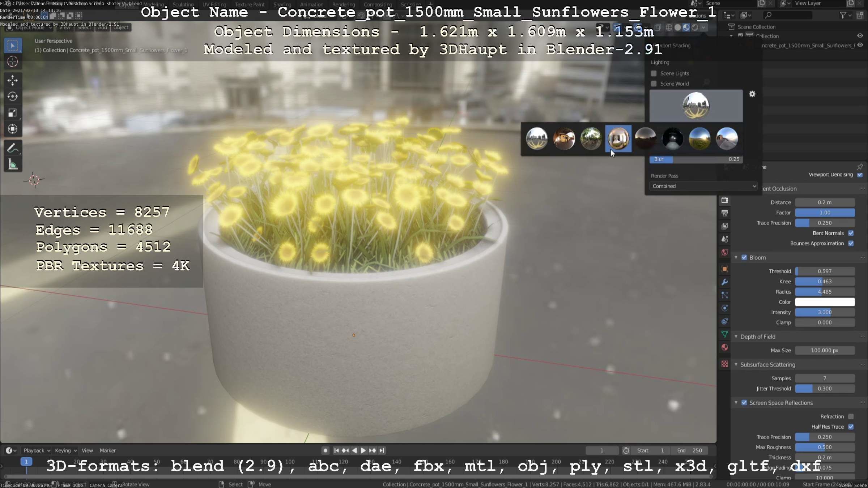Collapse the Collection tree item arrow
This screenshot has width=868, height=488.
coord(731,36)
